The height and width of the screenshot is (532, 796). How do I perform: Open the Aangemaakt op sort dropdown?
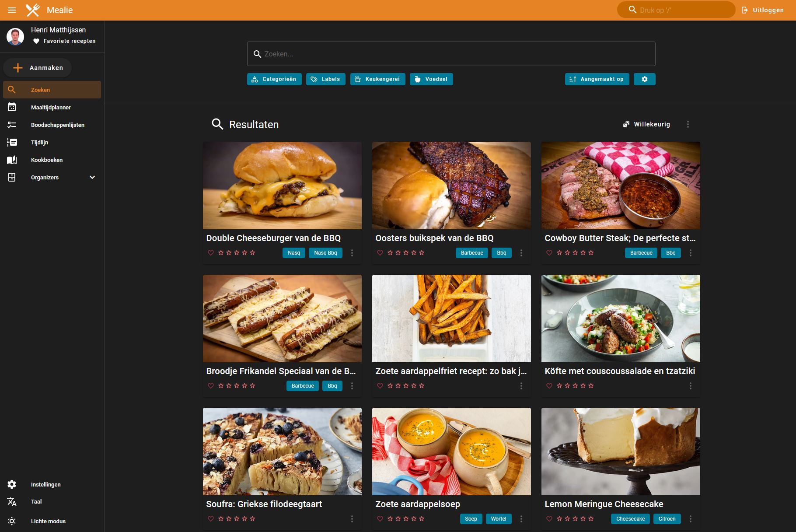tap(597, 79)
